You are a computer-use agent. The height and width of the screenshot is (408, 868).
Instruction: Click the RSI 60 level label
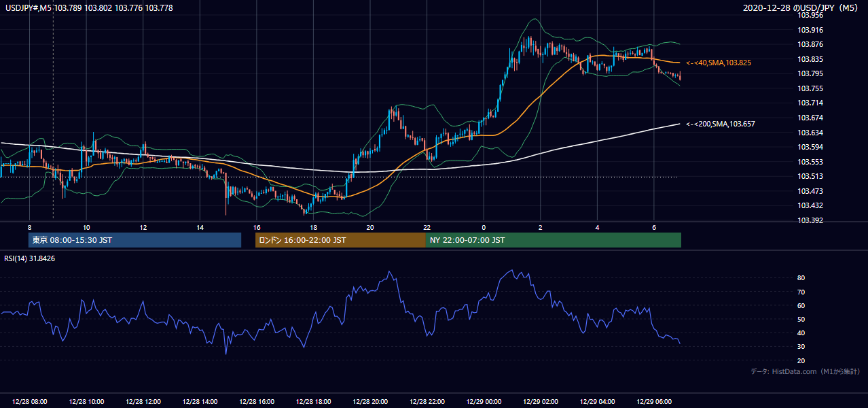click(801, 305)
